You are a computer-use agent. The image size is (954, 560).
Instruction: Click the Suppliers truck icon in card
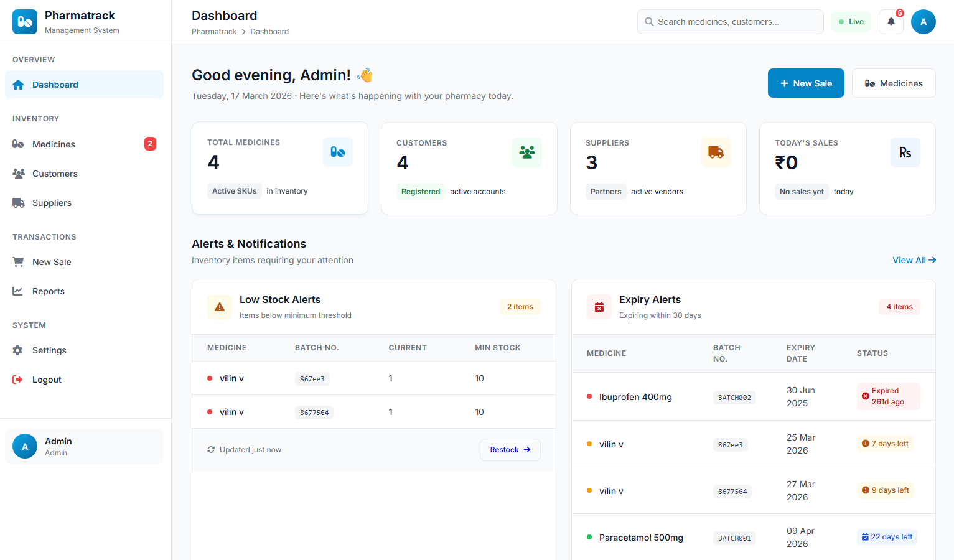coord(716,152)
